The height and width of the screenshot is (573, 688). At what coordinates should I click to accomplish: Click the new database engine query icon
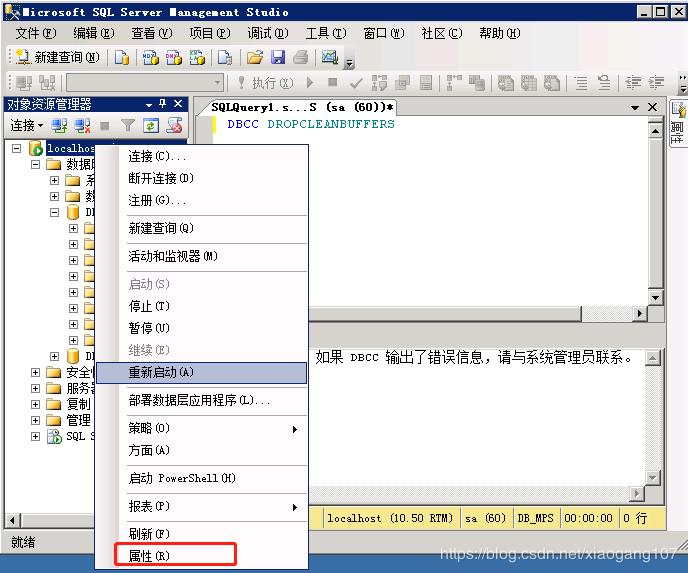pos(122,57)
